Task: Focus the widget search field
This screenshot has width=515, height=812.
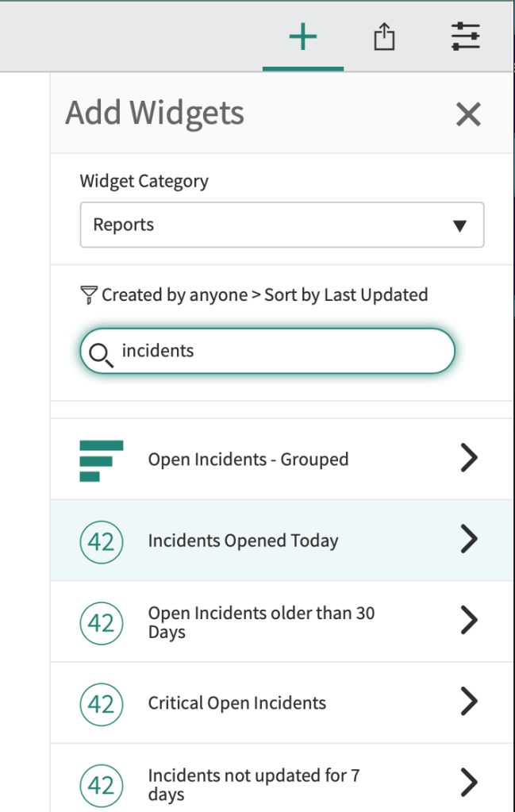Action: point(282,351)
